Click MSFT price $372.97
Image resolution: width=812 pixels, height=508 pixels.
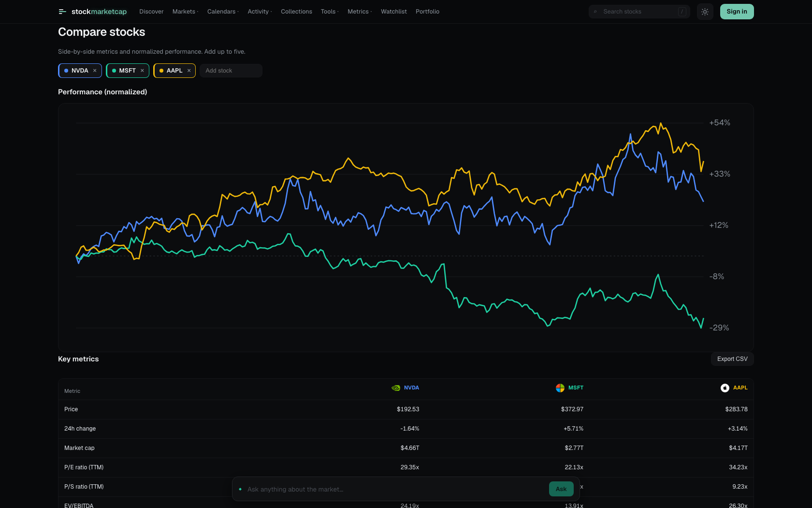point(572,409)
